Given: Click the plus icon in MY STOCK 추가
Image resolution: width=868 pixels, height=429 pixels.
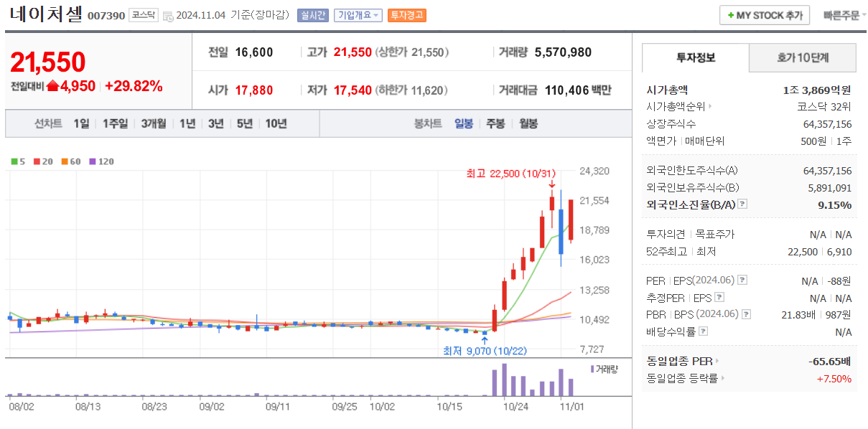Looking at the screenshot, I should (731, 15).
